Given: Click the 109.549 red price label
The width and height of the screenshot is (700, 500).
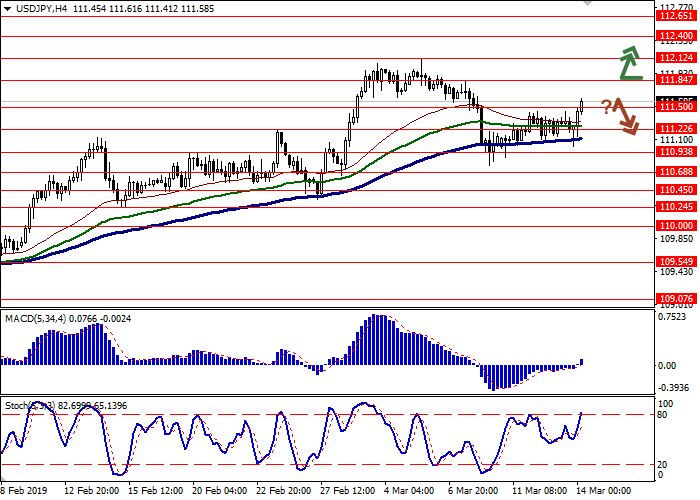Looking at the screenshot, I should (x=677, y=262).
